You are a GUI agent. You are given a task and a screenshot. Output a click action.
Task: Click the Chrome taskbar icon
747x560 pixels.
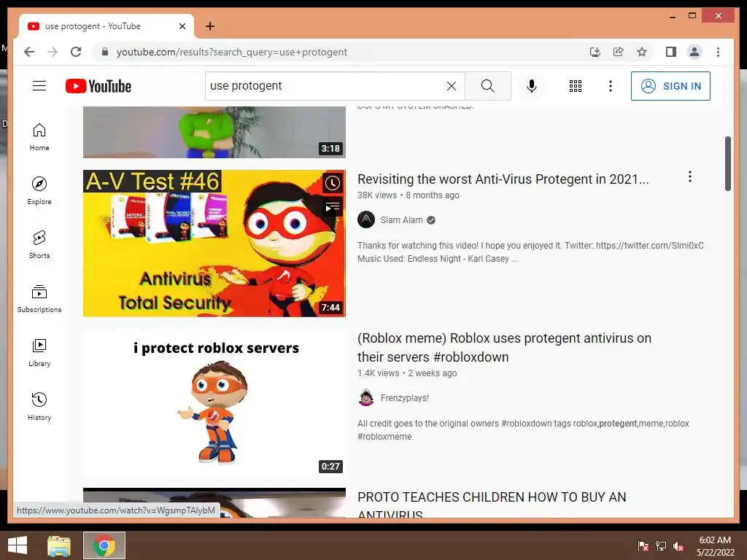click(104, 545)
